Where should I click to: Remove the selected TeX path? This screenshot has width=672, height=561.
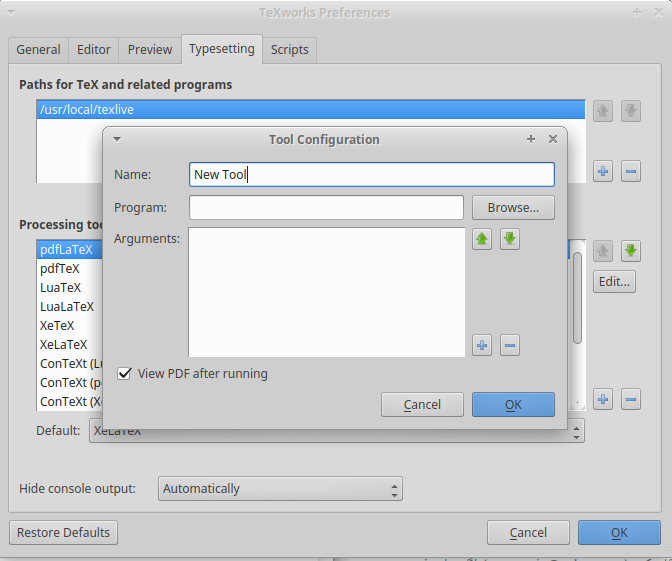(631, 172)
